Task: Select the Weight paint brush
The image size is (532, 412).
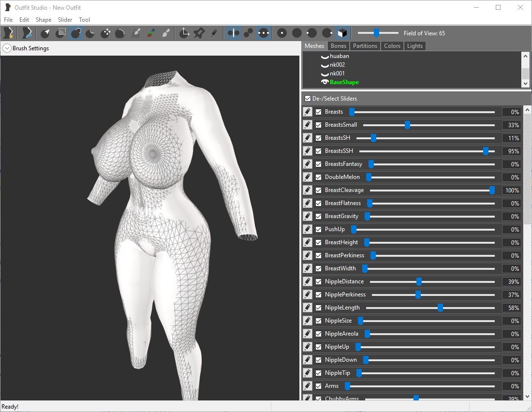Action: pos(136,33)
